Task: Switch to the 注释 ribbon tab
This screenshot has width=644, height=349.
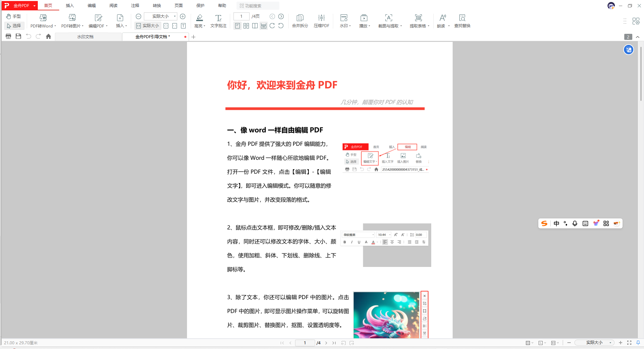Action: tap(135, 6)
